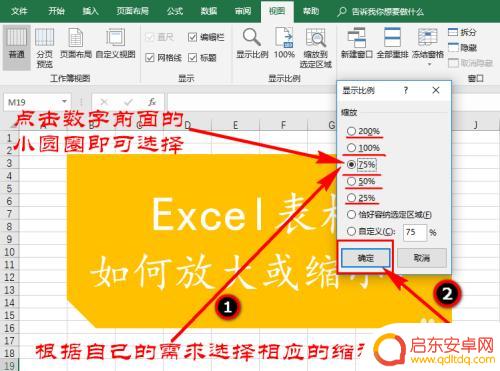This screenshot has height=371, width=500.
Task: Set zoom with the 100% ribbon icon
Action: coord(284,43)
